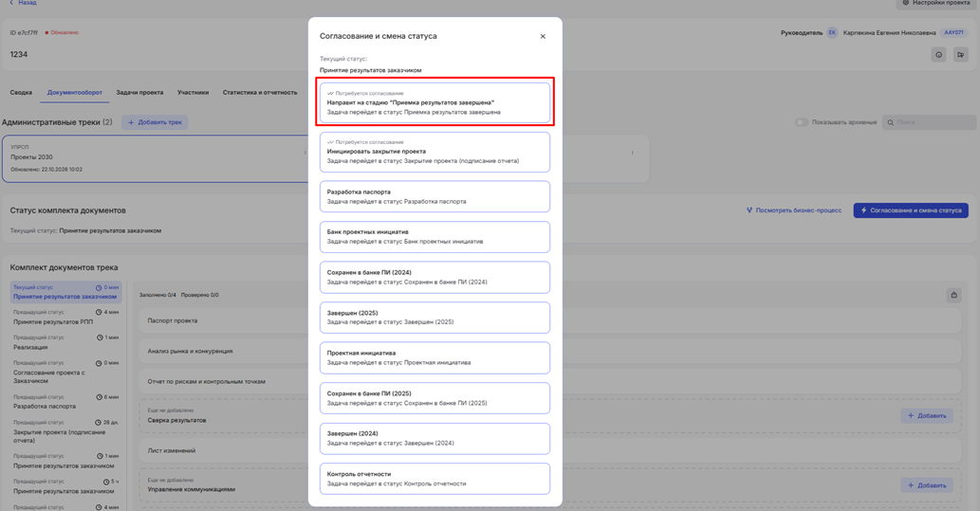Open the Документооборот tab
Viewport: 980px width, 511px height.
74,93
